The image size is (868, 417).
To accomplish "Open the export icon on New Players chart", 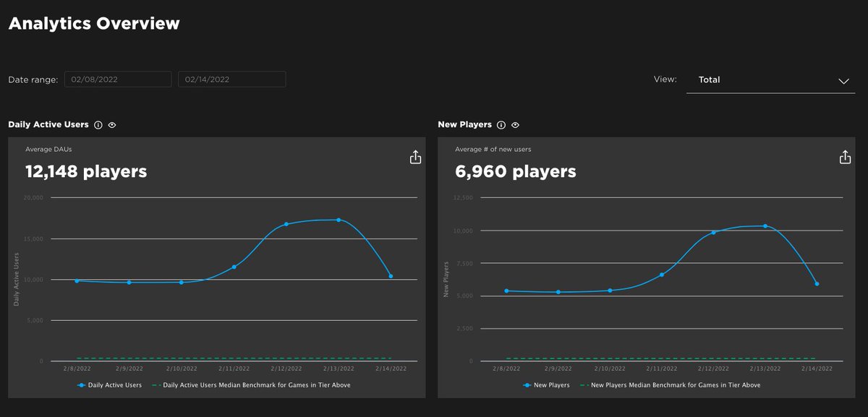I will (845, 156).
